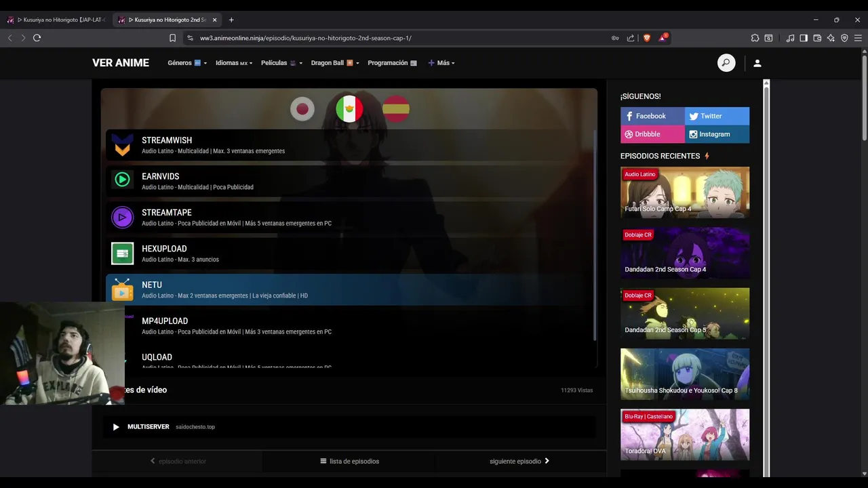Open the Brave playlist music note icon
This screenshot has height=488, width=868.
790,38
